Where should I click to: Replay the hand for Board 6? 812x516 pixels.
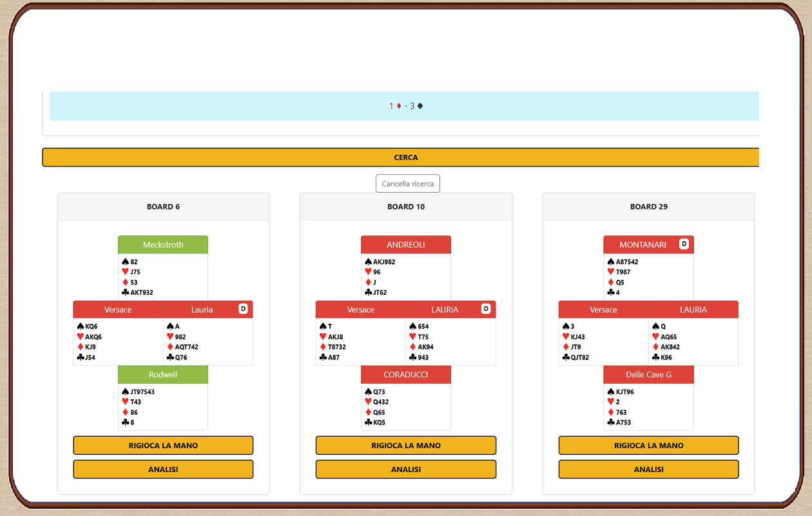(163, 445)
